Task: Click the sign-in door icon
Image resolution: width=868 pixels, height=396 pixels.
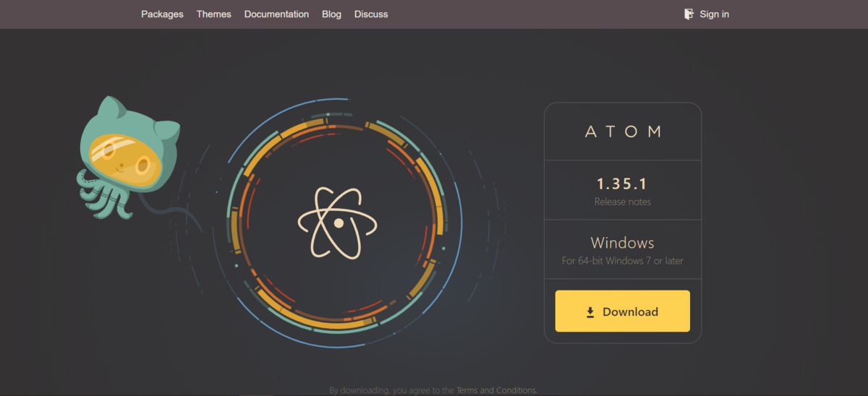Action: (x=689, y=14)
